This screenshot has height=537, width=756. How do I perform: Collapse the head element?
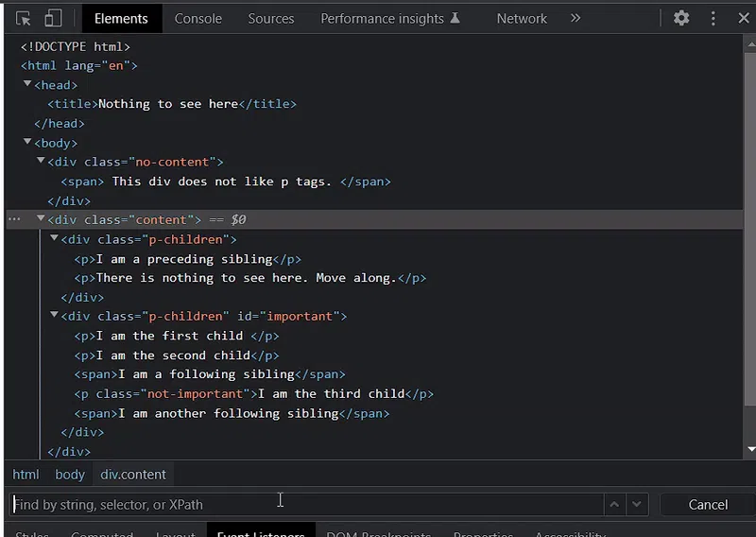27,84
